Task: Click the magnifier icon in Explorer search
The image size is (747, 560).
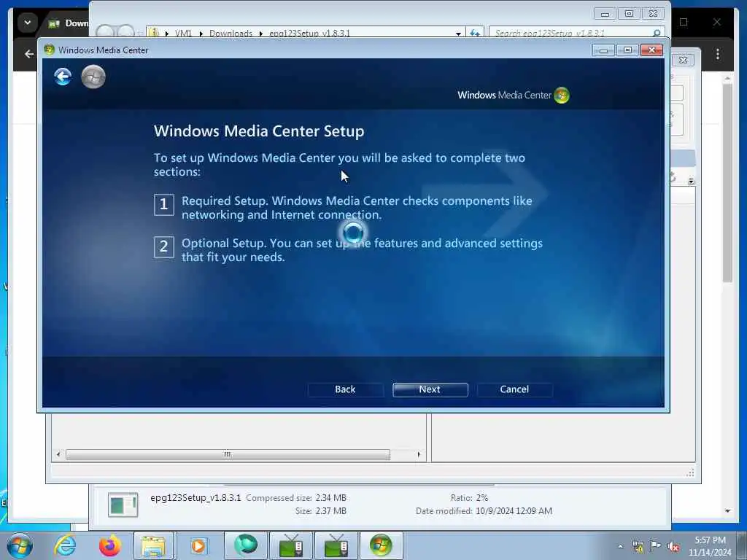Action: pos(657,33)
